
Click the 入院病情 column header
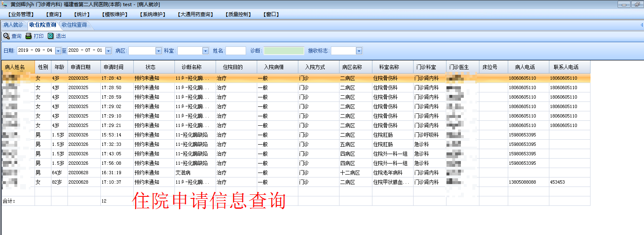click(277, 67)
